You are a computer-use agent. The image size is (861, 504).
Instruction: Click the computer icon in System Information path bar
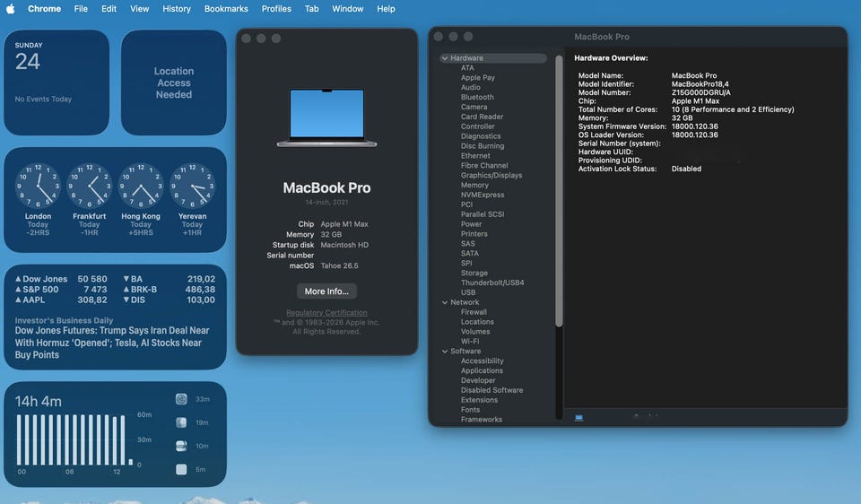[x=578, y=418]
